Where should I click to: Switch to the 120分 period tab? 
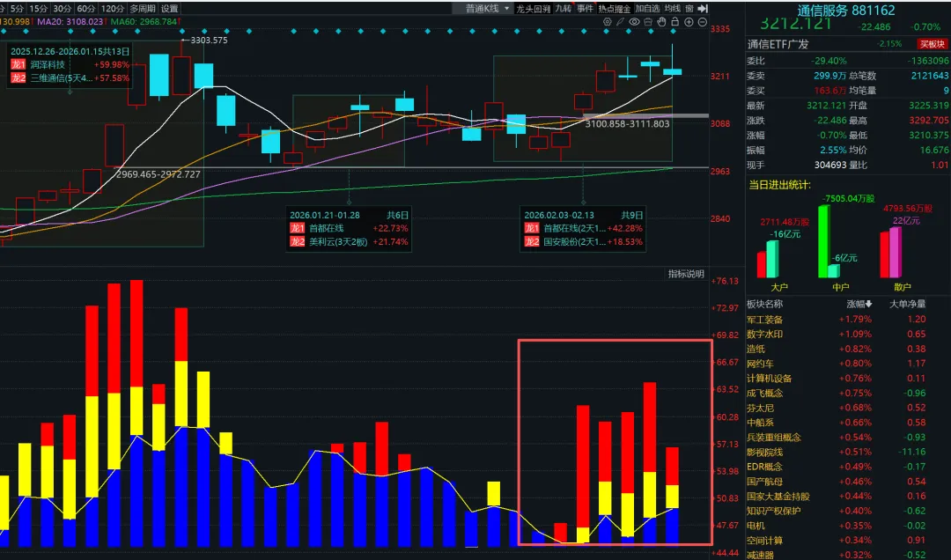[x=112, y=9]
